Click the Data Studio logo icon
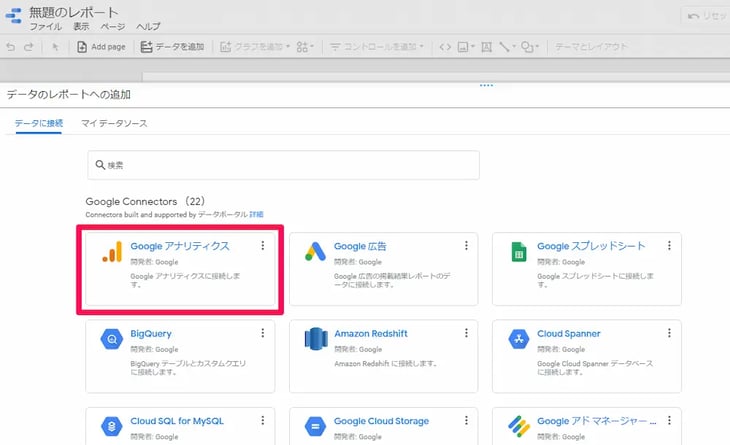Viewport: 730px width, 445px height. point(14,17)
